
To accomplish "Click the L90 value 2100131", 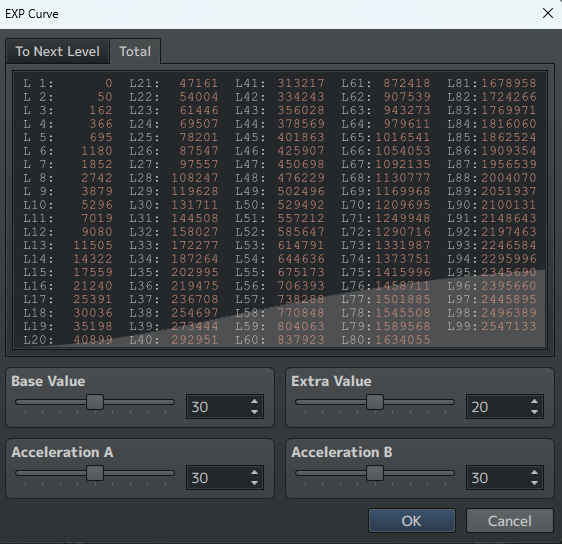I will (x=509, y=205).
